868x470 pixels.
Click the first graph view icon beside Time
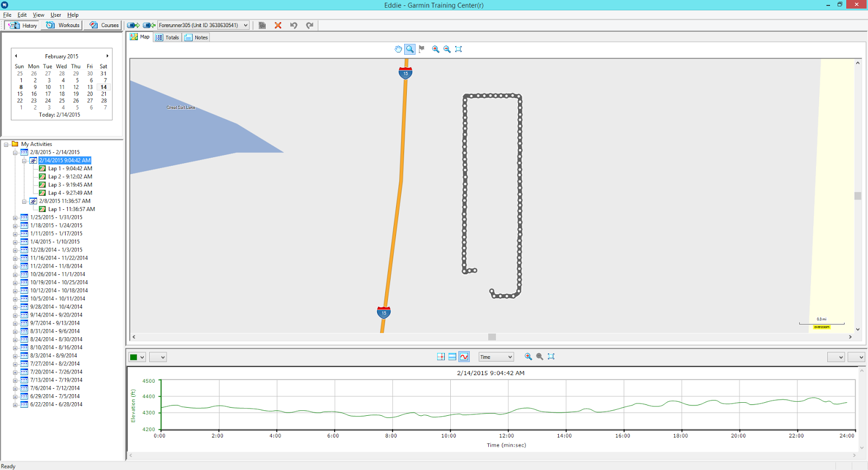coord(441,357)
